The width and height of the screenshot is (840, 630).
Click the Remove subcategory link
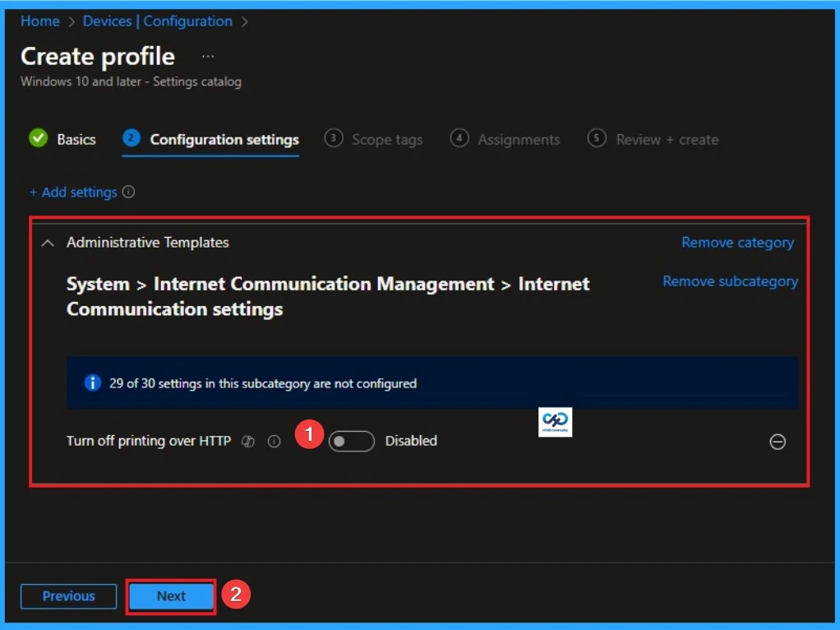pos(730,280)
